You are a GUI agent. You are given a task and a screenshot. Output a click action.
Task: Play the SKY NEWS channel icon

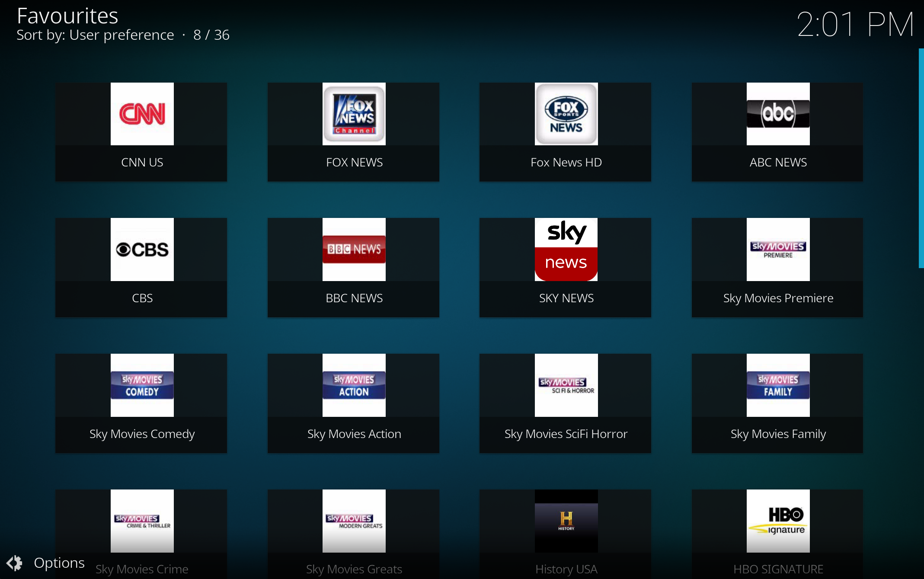click(x=566, y=250)
